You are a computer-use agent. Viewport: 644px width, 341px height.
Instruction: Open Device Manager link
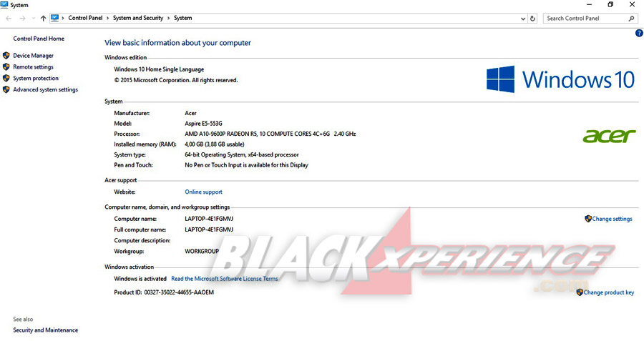33,55
